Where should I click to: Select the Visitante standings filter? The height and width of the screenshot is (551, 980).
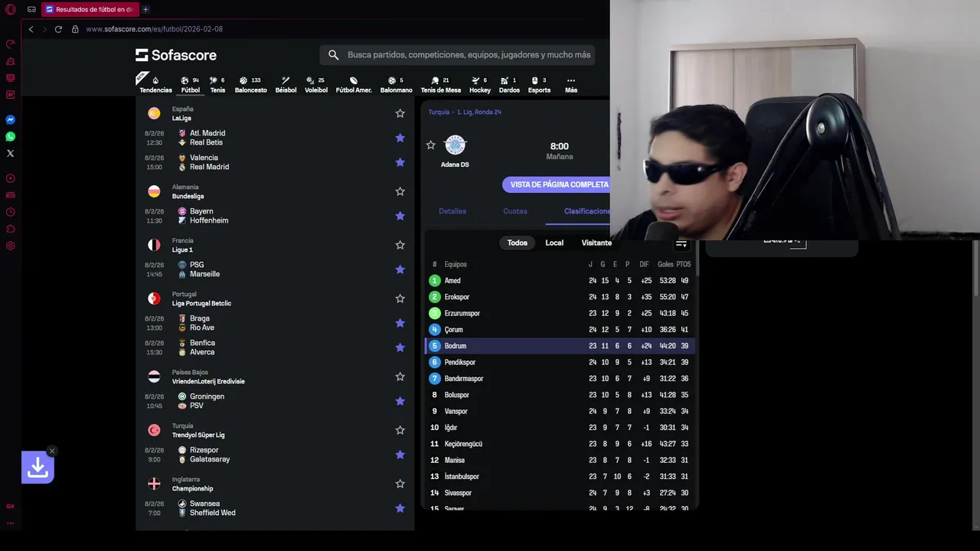click(x=596, y=243)
